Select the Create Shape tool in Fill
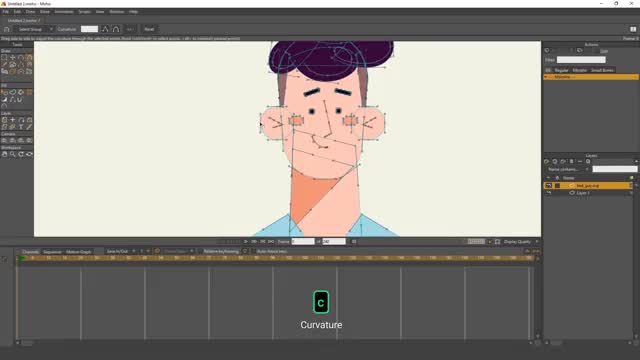The width and height of the screenshot is (640, 360). point(13,92)
